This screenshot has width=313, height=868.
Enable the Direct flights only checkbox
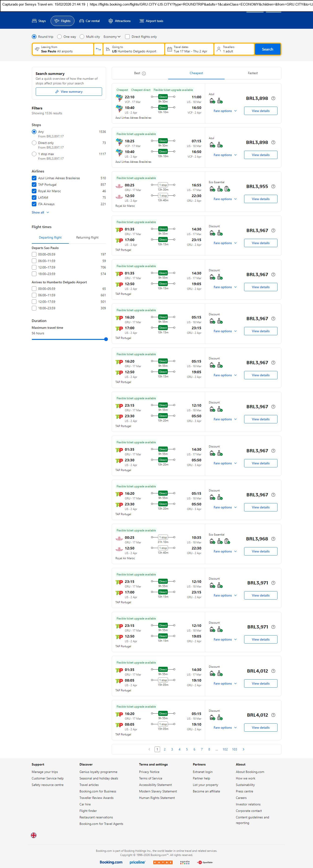coord(127,37)
